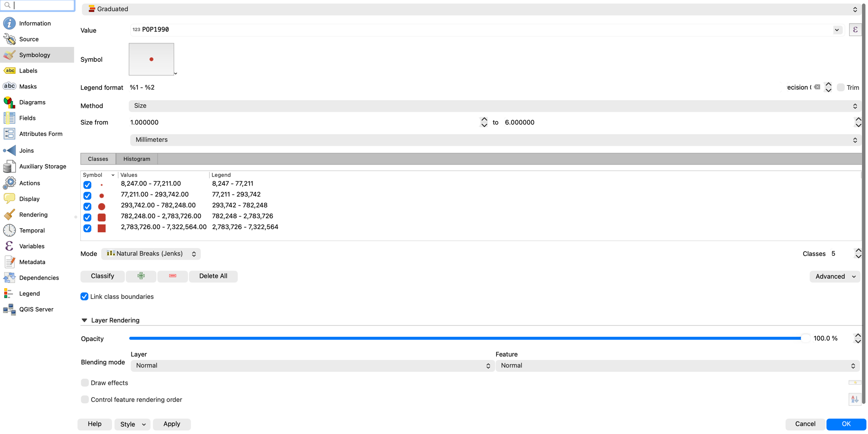Uncheck the 77,211.00 - 293,742.00 class
This screenshot has height=434, width=868.
pyautogui.click(x=87, y=196)
